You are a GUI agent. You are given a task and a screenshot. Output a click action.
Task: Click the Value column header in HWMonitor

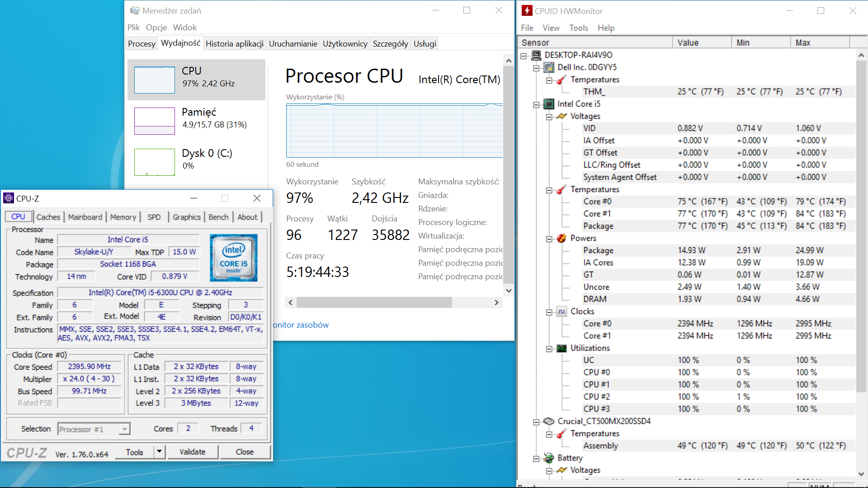click(x=702, y=42)
